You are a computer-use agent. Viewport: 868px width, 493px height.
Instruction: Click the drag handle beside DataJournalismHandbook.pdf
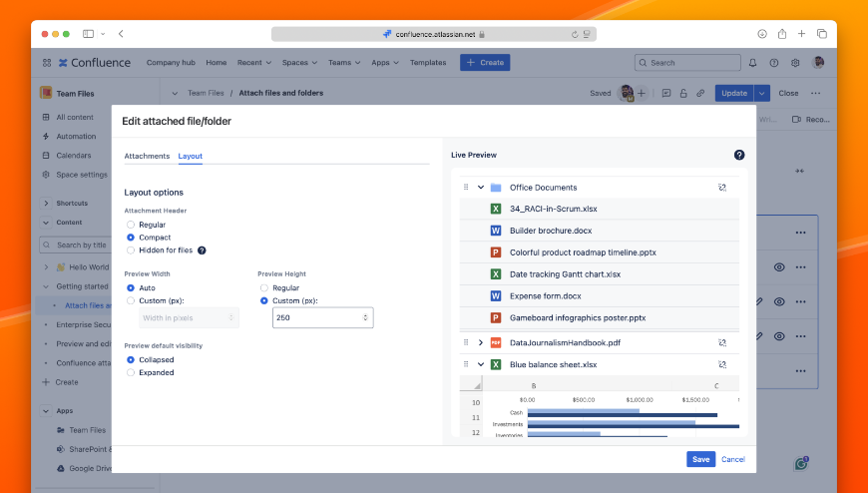[466, 342]
